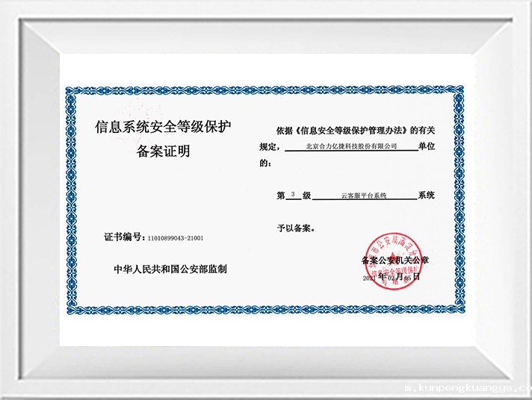This screenshot has height=400, width=532.
Task: Click the issue date 2021年02月05日
Action: point(392,277)
